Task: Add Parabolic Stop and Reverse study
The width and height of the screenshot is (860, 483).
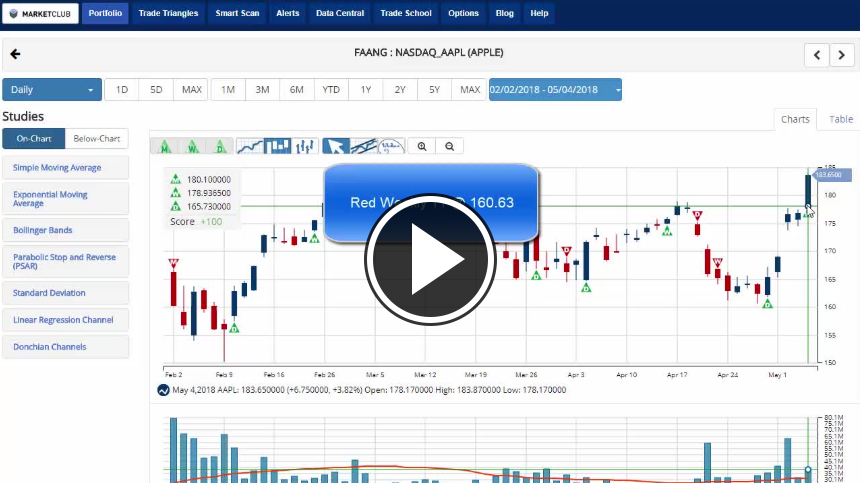Action: coord(66,262)
